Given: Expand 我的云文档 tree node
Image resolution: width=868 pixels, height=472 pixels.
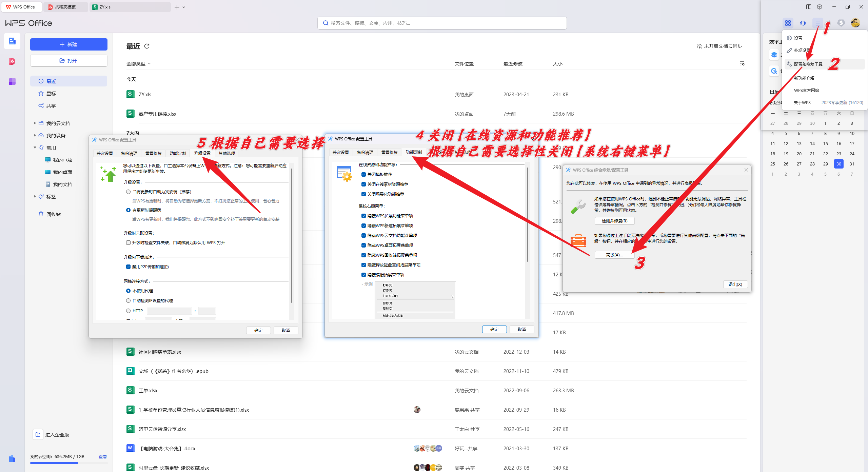Looking at the screenshot, I should (x=35, y=123).
